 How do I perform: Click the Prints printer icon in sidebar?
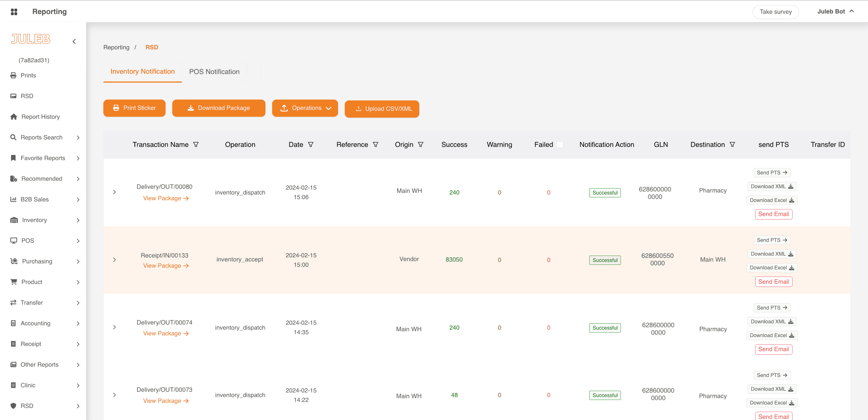click(x=13, y=75)
